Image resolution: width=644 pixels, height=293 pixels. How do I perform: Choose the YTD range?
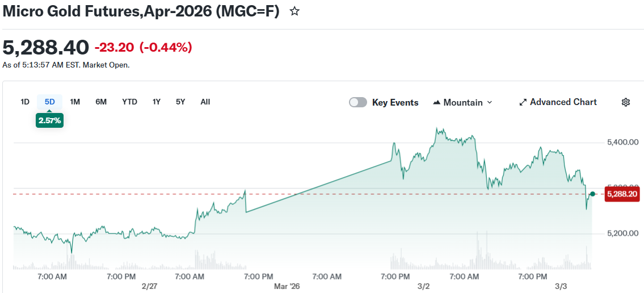coord(129,102)
